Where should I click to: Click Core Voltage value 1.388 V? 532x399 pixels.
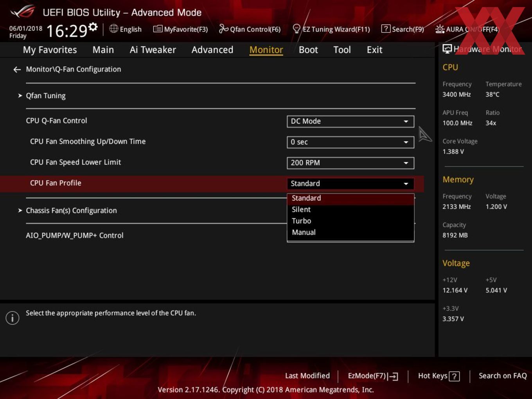pyautogui.click(x=453, y=151)
